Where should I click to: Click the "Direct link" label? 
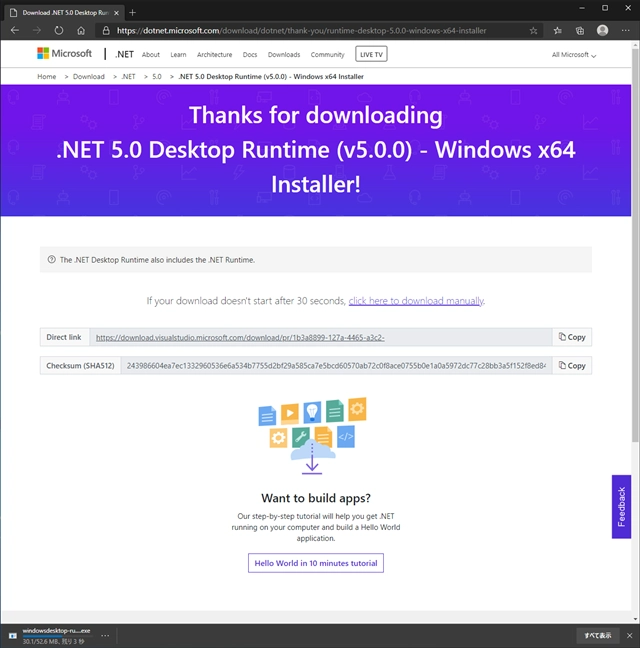[x=64, y=337]
